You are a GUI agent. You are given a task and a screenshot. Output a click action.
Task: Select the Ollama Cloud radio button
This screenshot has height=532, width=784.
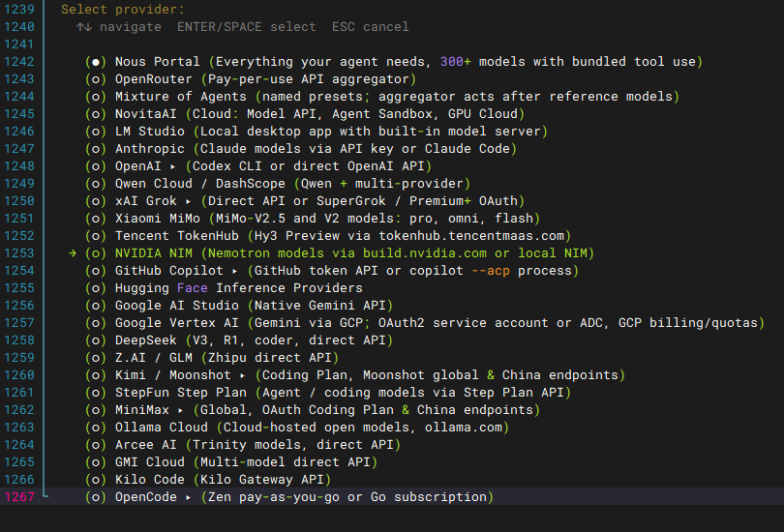pos(96,428)
